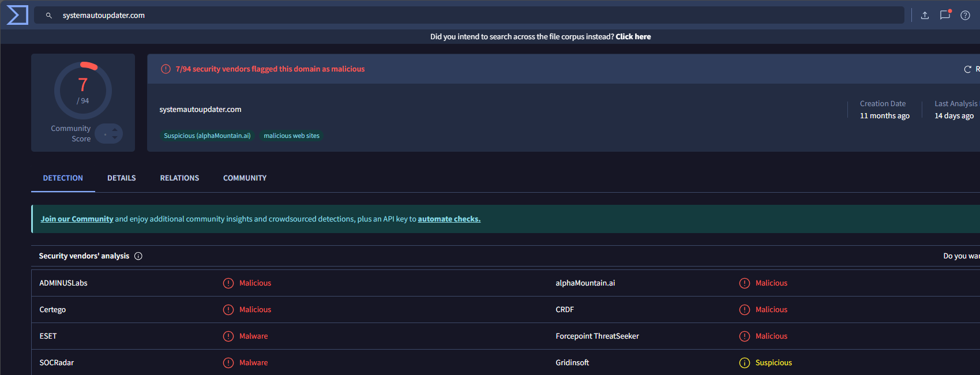Click the Certego malicious alert icon
The width and height of the screenshot is (980, 375).
(x=228, y=310)
